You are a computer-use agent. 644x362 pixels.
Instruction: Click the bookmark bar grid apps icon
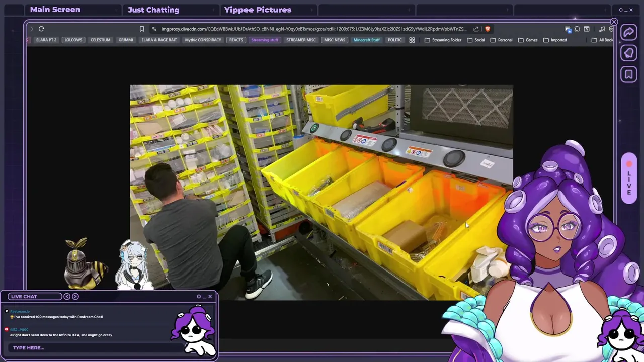412,40
